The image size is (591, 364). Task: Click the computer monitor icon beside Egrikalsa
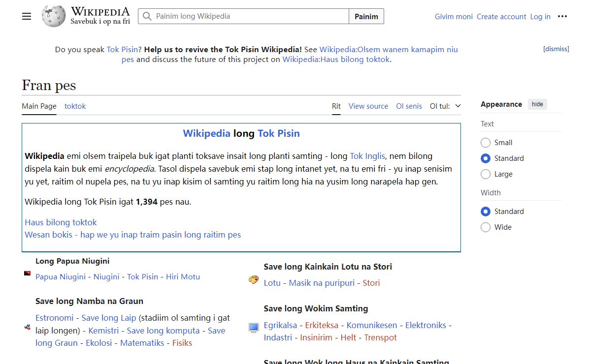[x=254, y=328]
